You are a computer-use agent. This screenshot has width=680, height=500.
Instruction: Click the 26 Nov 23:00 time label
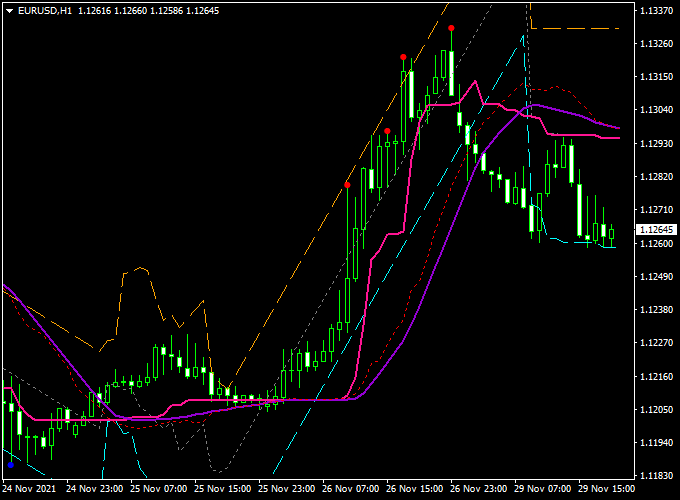coord(479,489)
